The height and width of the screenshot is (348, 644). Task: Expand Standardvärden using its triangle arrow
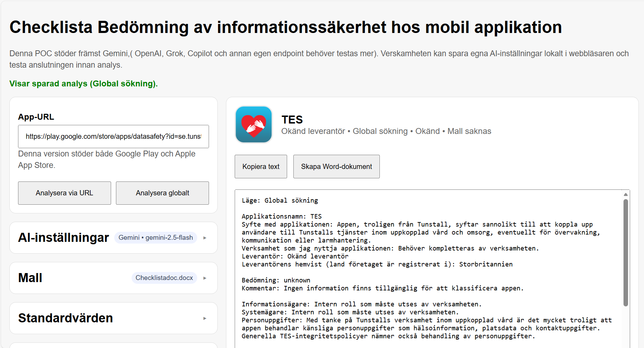point(205,319)
